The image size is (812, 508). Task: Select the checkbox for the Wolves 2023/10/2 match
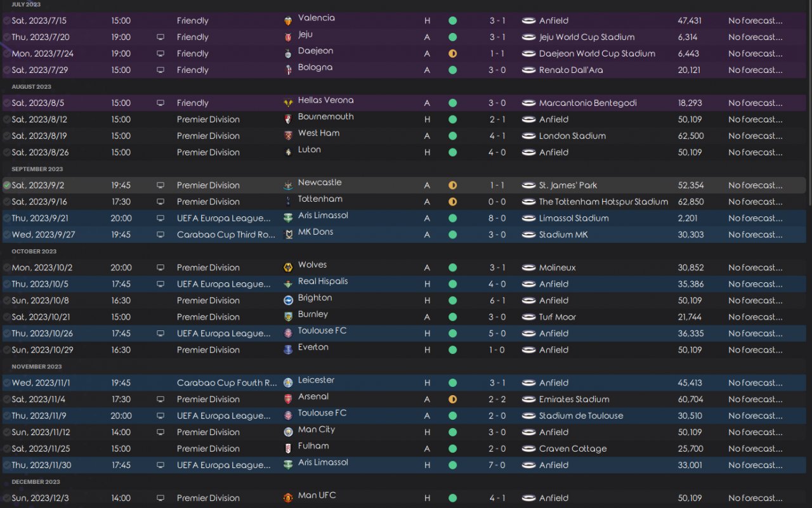point(6,268)
